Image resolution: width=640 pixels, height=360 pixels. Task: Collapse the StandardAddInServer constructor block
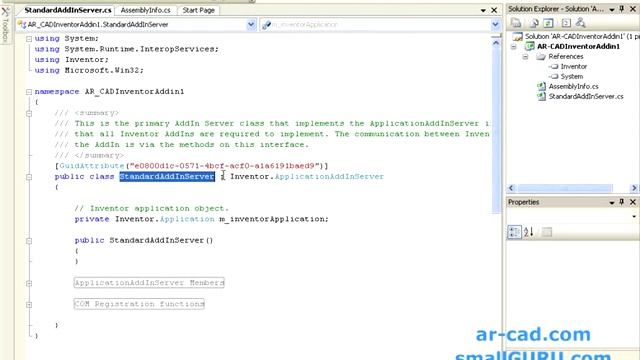coord(29,241)
